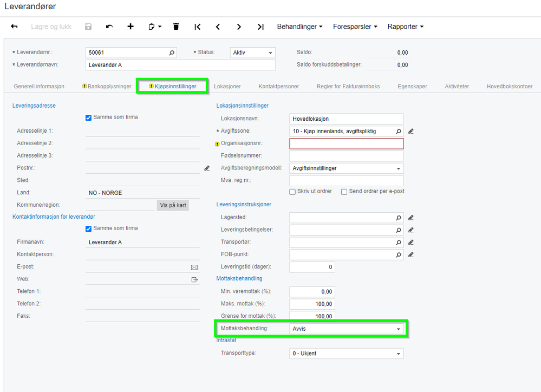The width and height of the screenshot is (541, 392).
Task: Click the Vis på kart button
Action: click(173, 205)
